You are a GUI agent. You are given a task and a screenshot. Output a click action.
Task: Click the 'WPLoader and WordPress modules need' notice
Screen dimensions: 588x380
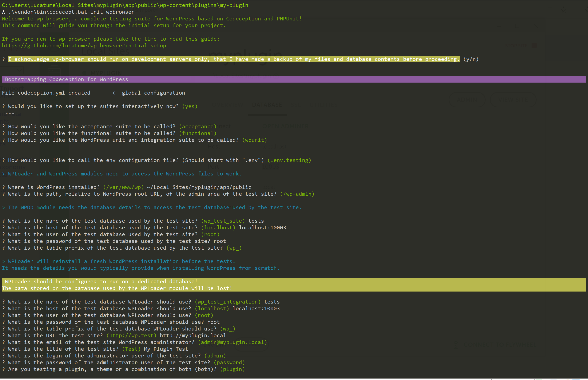[x=122, y=174]
